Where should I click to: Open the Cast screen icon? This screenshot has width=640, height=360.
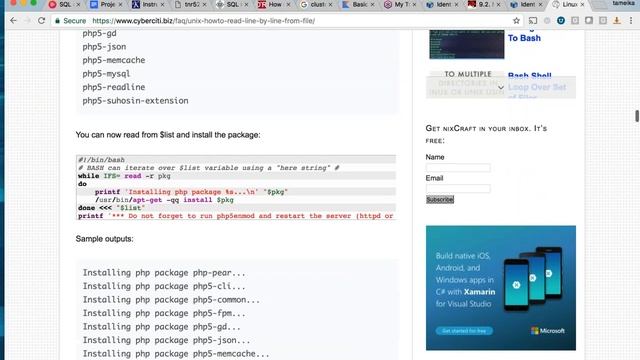click(533, 20)
